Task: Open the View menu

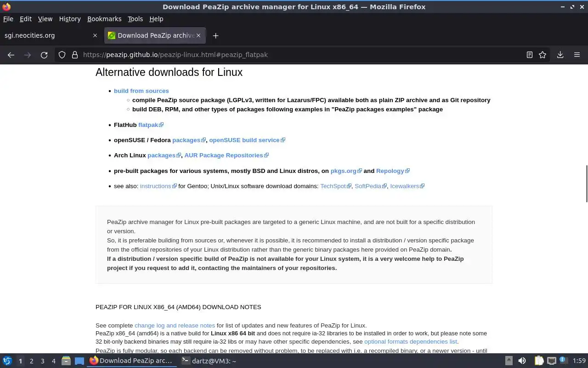Action: click(x=45, y=19)
